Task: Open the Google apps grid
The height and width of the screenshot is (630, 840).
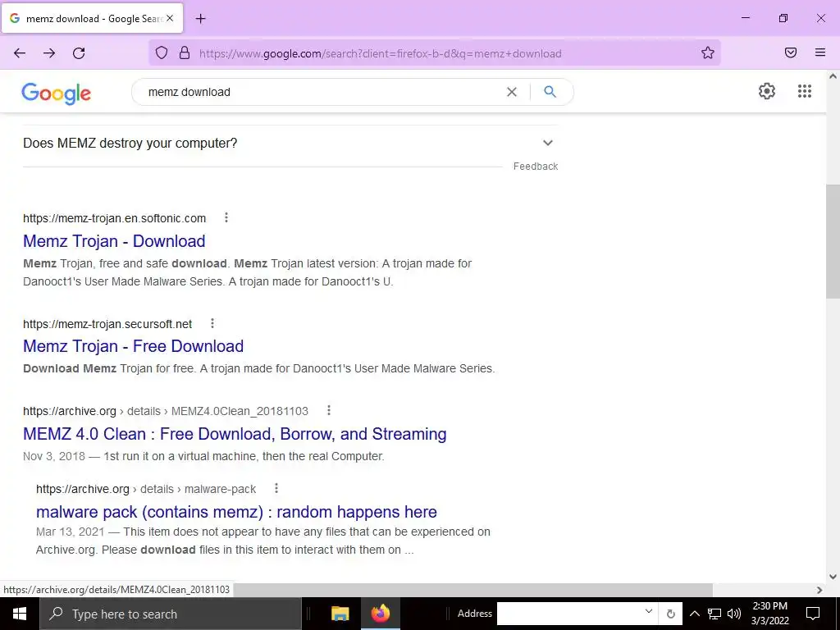Action: click(x=805, y=91)
